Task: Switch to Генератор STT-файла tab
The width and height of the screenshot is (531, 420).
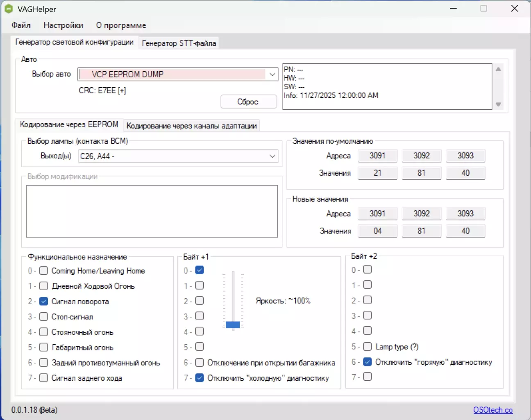Action: (x=179, y=43)
